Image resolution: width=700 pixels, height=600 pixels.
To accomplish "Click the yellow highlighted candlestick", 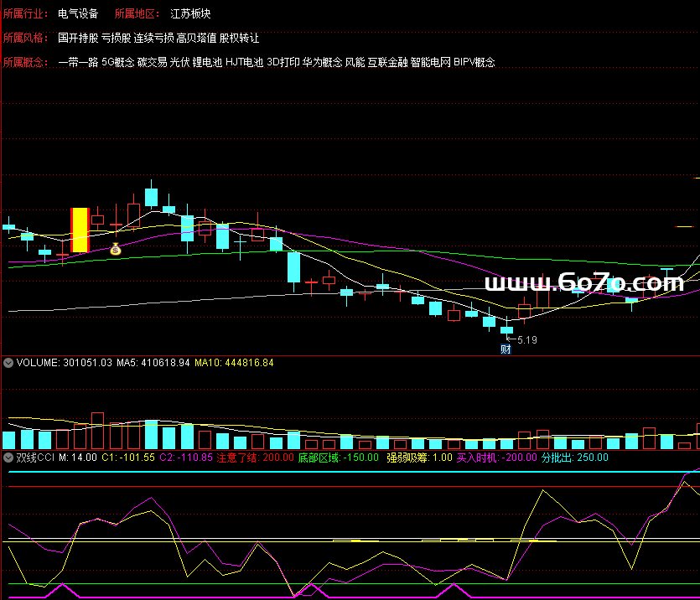I will [x=80, y=230].
